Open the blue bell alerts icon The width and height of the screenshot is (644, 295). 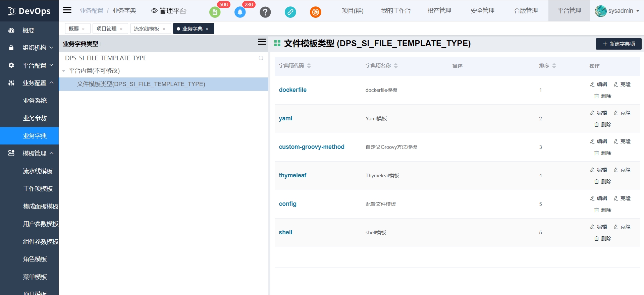pos(240,12)
